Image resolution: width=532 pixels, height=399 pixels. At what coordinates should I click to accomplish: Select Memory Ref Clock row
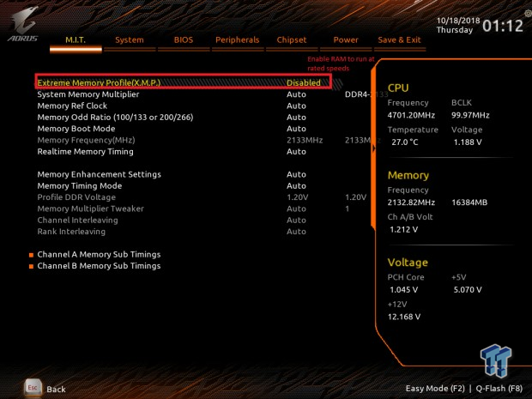[x=72, y=106]
